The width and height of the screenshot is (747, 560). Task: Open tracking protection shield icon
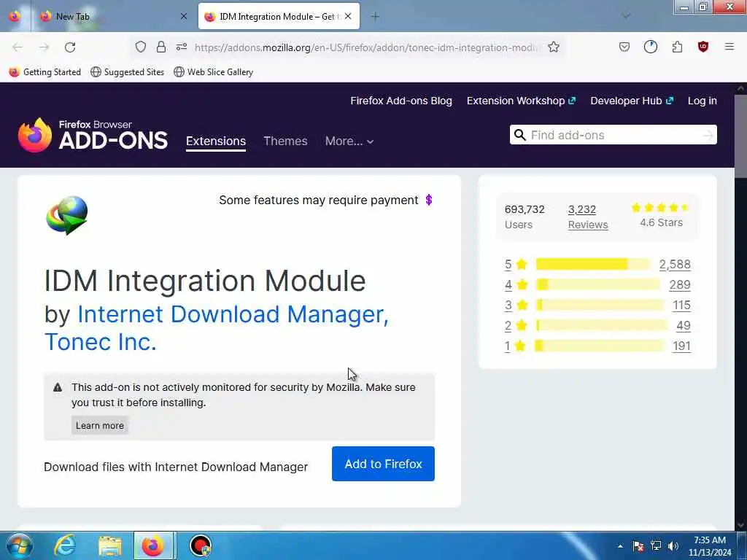pyautogui.click(x=141, y=47)
